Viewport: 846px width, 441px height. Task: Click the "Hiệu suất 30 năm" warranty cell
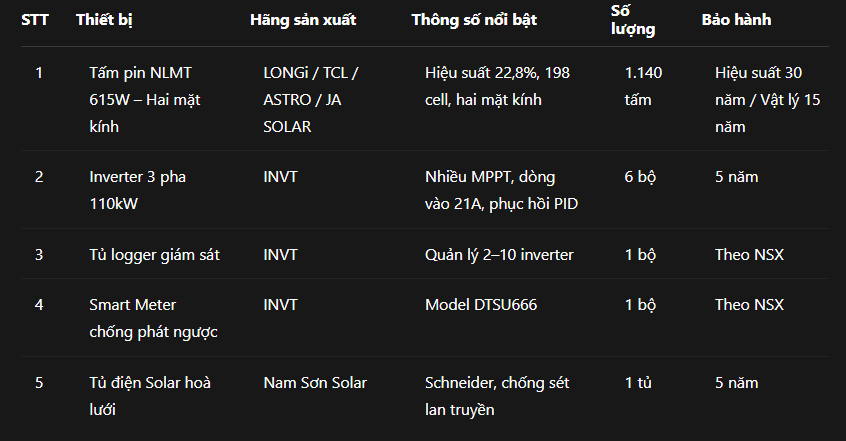(768, 100)
